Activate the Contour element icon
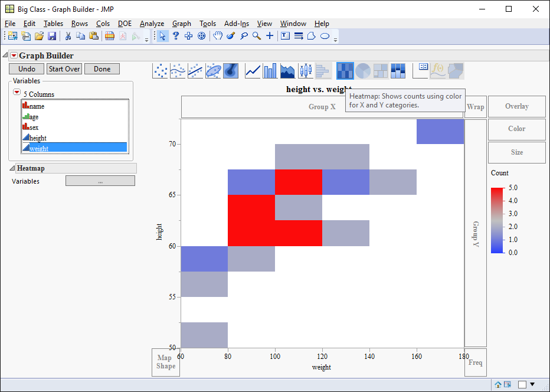Screen dimensions: 550x392 pos(231,70)
